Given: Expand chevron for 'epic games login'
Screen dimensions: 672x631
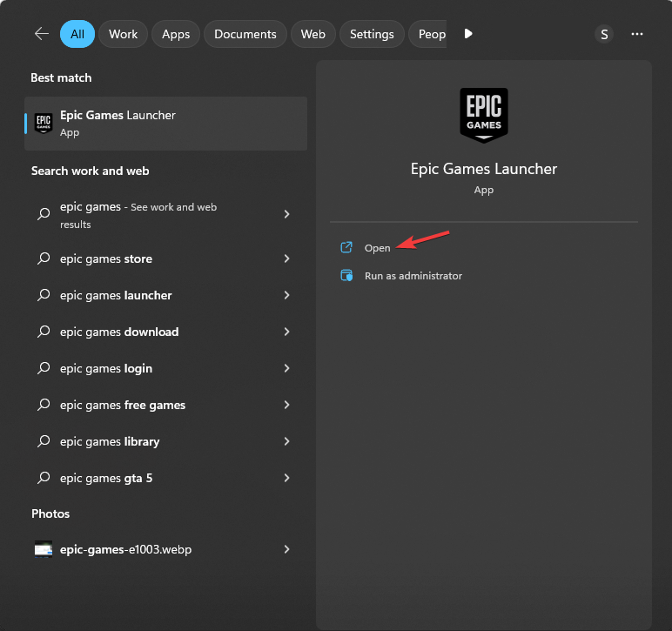Looking at the screenshot, I should 286,368.
